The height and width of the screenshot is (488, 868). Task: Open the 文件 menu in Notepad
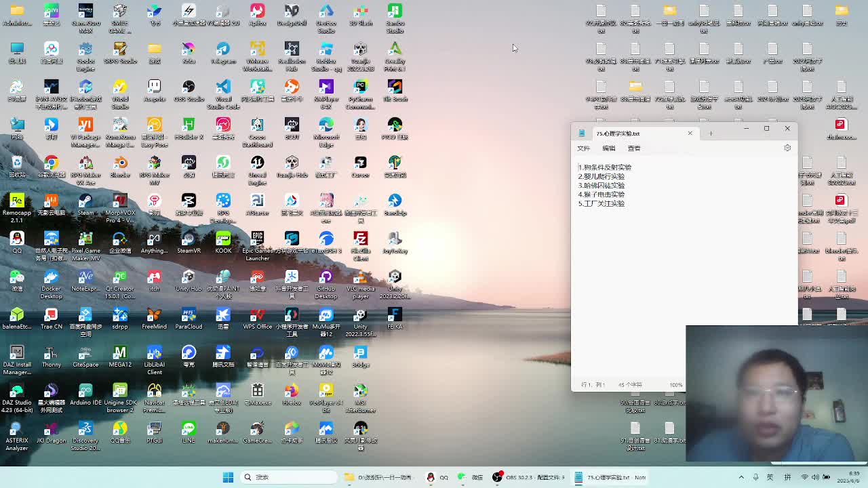point(583,148)
